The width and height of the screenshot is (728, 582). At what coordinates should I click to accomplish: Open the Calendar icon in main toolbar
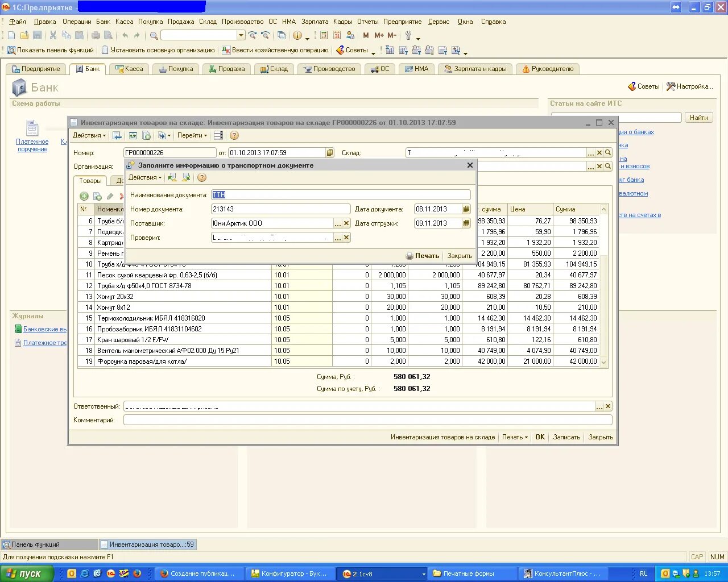point(337,35)
